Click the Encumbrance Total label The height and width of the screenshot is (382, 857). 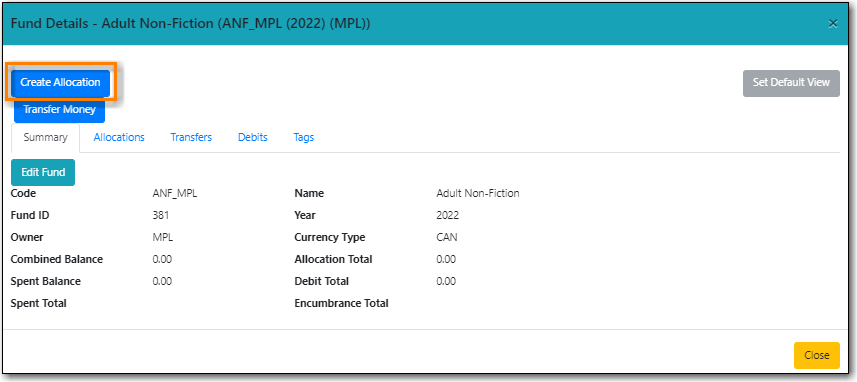[342, 303]
